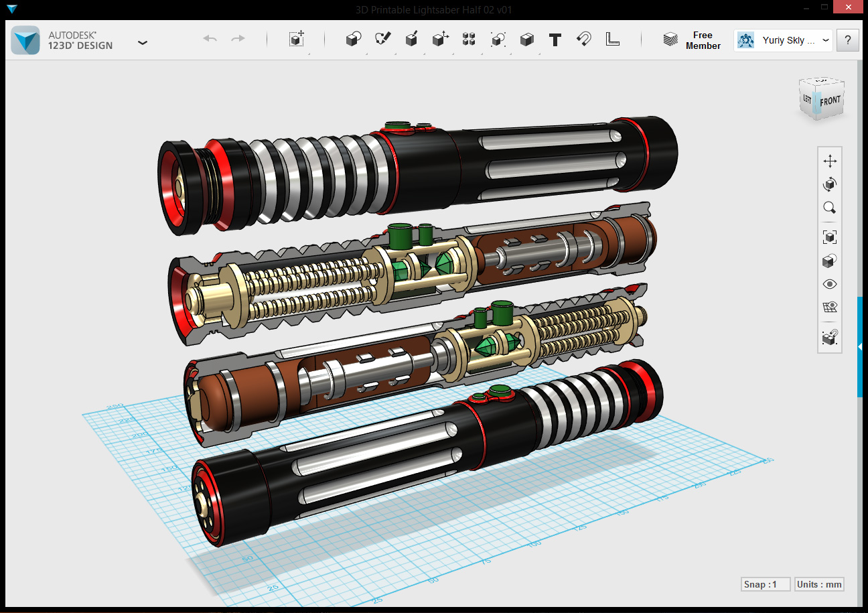Click the Fit to view icon
This screenshot has height=613, width=868.
tap(830, 237)
